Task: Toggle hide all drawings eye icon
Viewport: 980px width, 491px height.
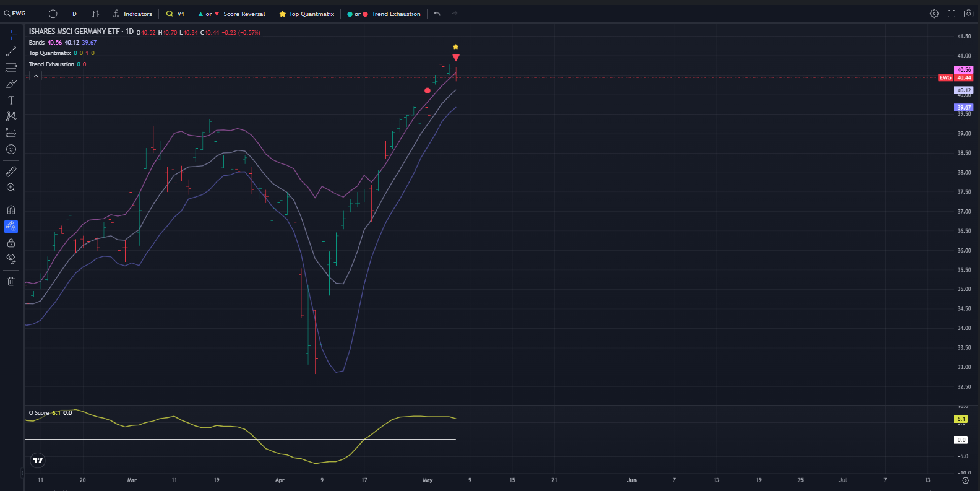Action: click(11, 259)
